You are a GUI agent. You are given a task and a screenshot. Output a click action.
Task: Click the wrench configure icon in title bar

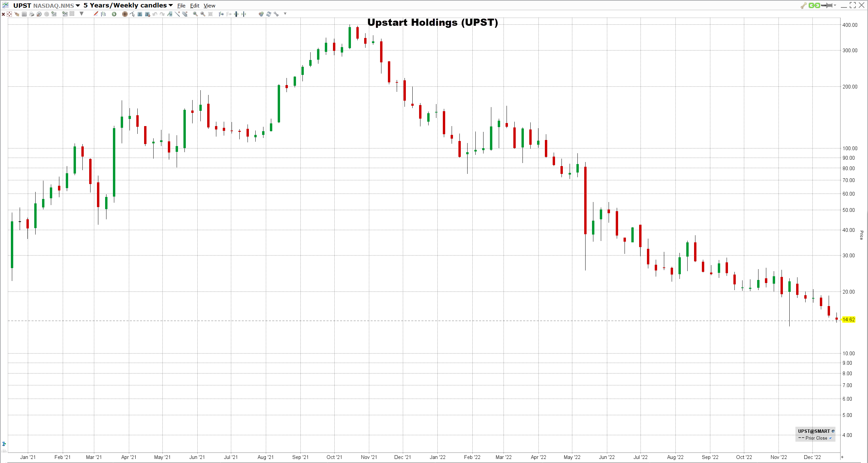tap(804, 5)
